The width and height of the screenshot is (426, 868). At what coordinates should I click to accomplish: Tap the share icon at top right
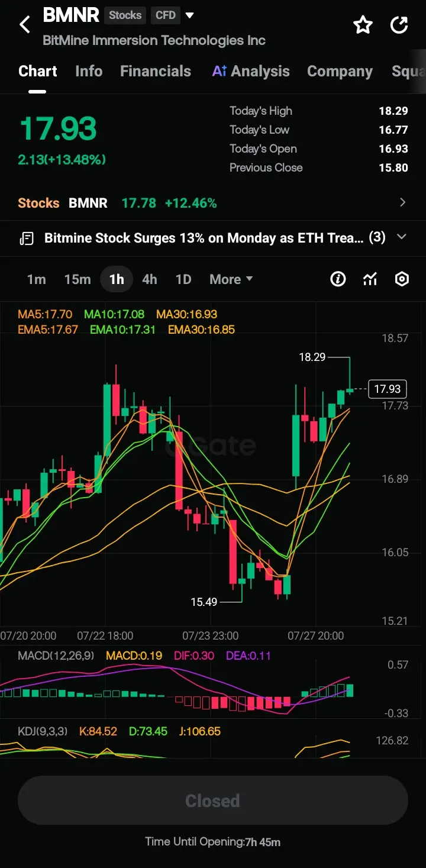point(399,25)
